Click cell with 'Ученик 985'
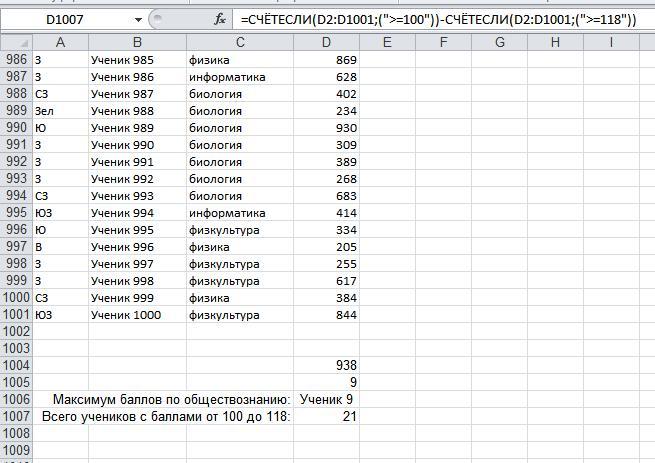This screenshot has height=463, width=655. point(137,60)
